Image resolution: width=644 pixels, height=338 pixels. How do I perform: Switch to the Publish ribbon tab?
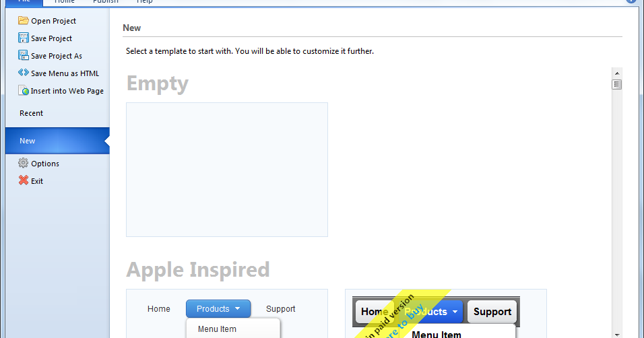point(106,1)
